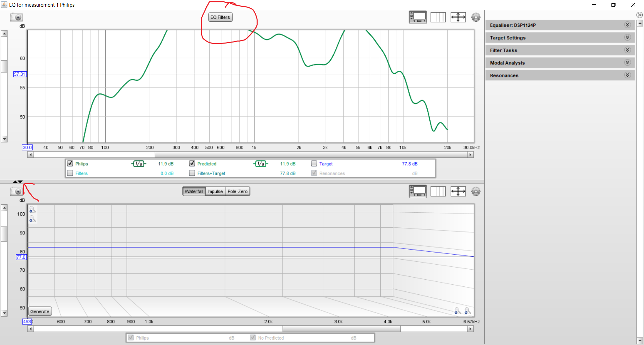The width and height of the screenshot is (644, 345).
Task: Toggle the Resonances trace checkbox
Action: (x=314, y=173)
